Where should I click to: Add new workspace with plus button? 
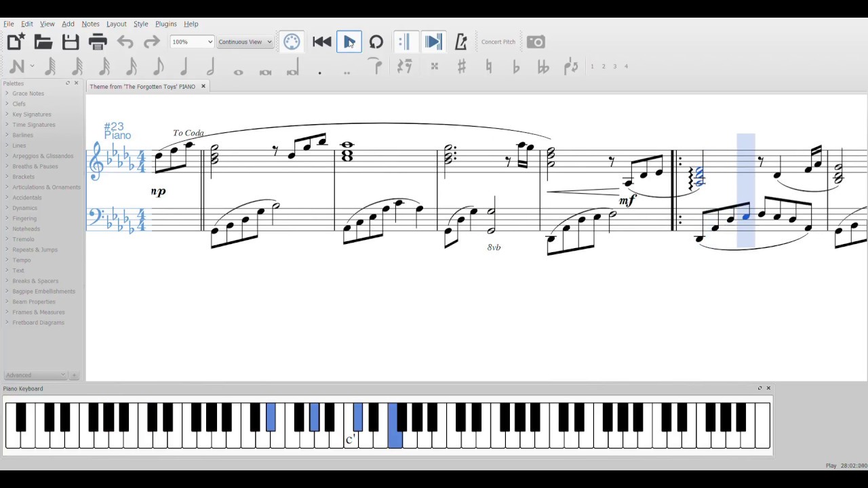(x=74, y=375)
